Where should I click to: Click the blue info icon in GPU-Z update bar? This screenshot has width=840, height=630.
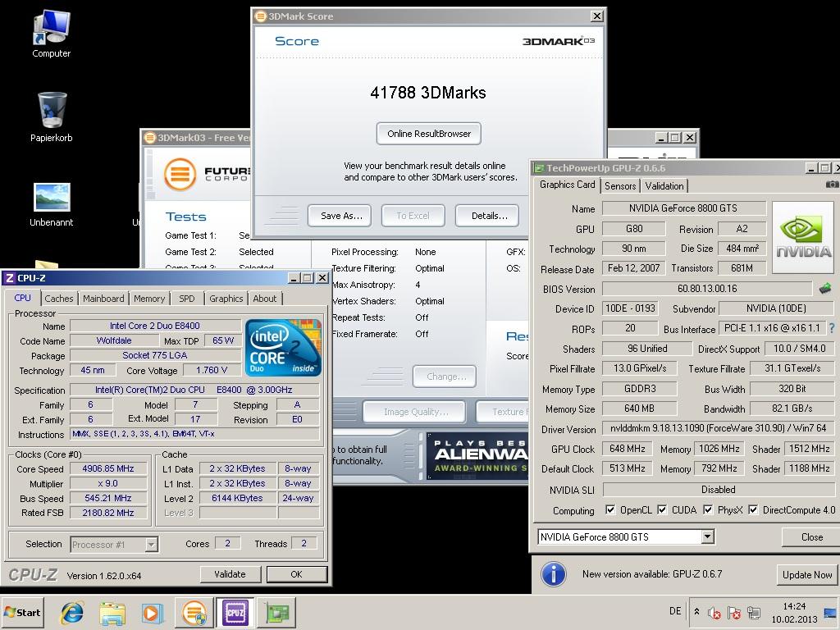[554, 574]
